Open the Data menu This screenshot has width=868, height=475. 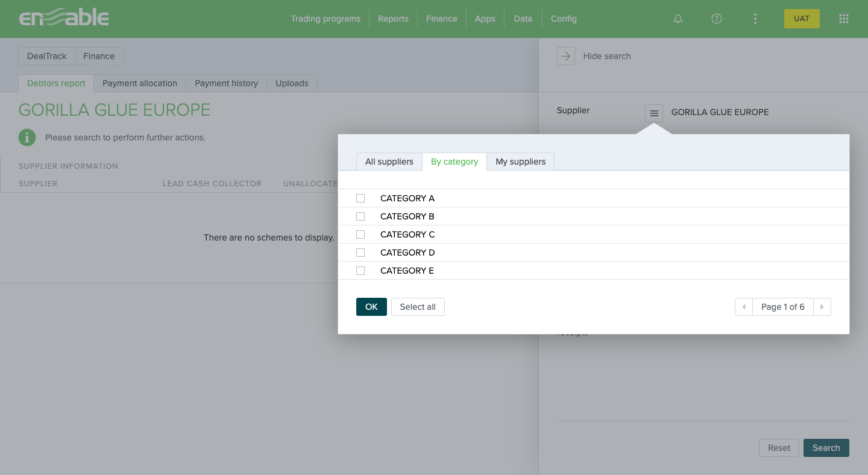point(523,19)
